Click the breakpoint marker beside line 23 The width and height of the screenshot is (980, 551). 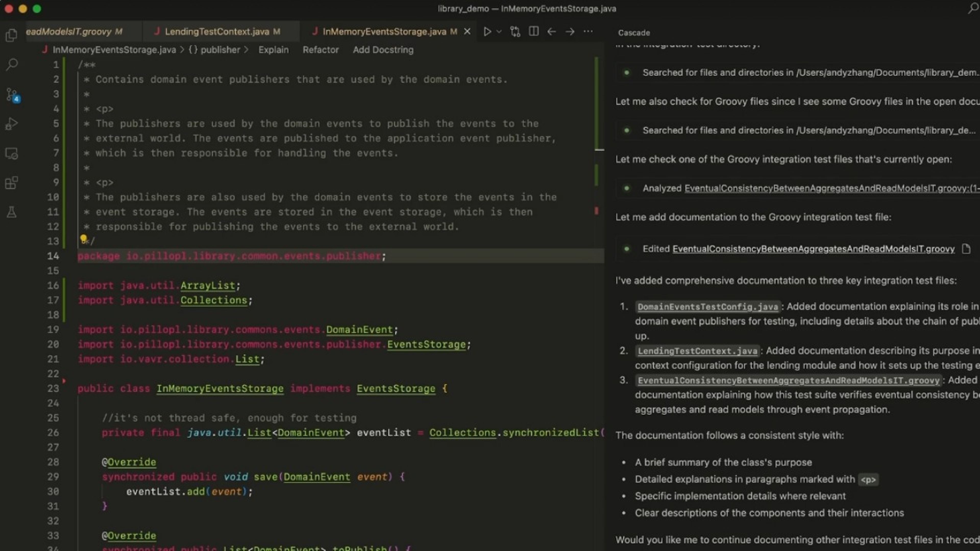[64, 381]
